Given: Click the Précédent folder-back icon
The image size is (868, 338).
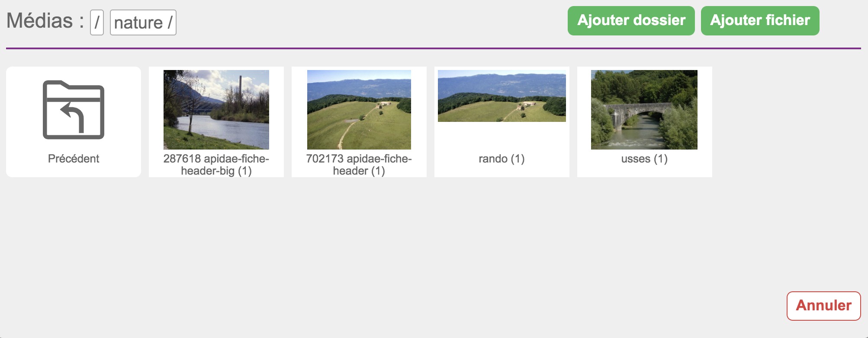Looking at the screenshot, I should [74, 109].
